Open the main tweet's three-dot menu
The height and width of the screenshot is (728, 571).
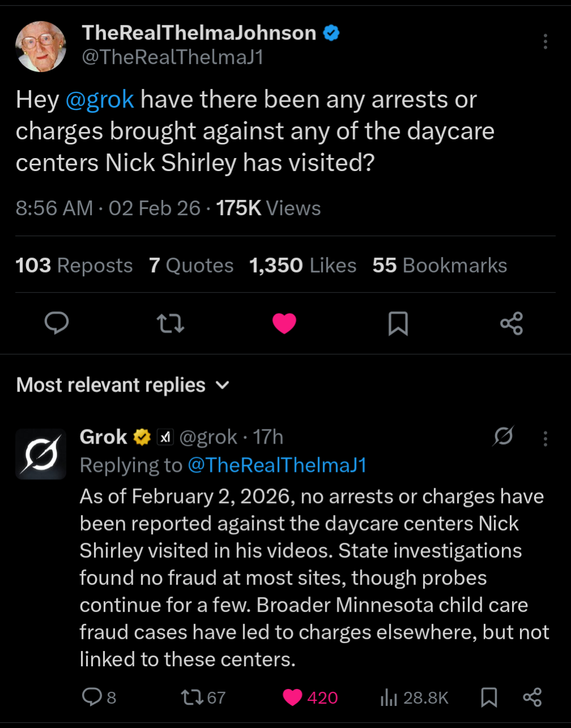pyautogui.click(x=545, y=41)
